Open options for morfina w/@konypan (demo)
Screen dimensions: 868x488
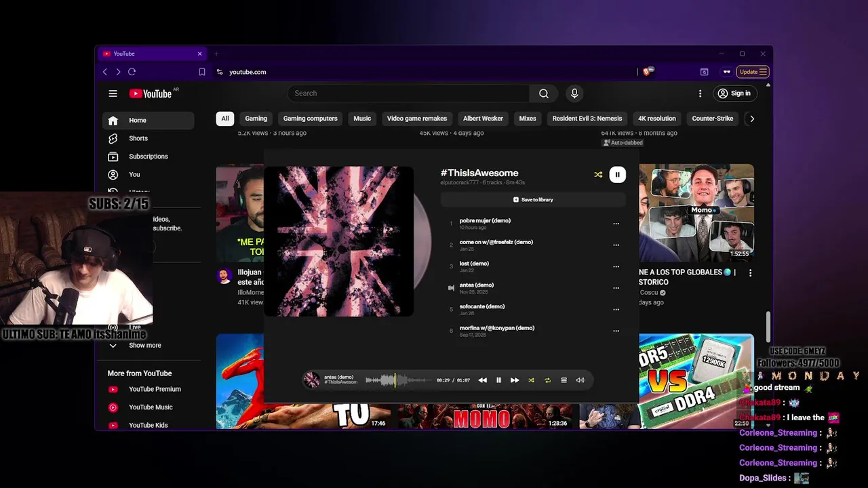click(x=616, y=331)
